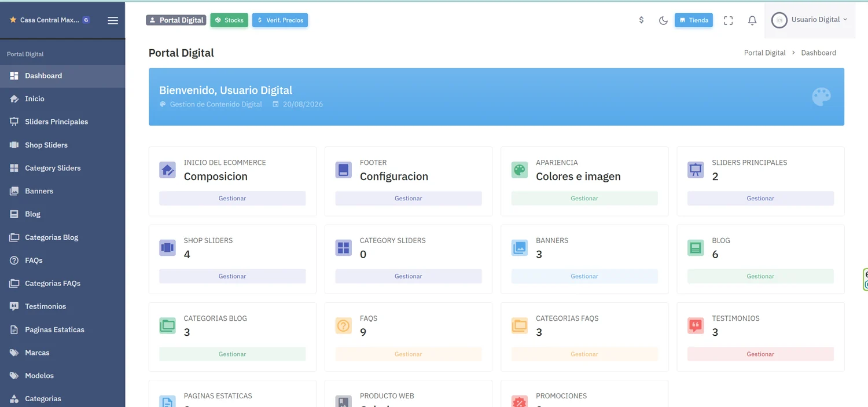Click the Casa Central star icon

pyautogui.click(x=13, y=20)
